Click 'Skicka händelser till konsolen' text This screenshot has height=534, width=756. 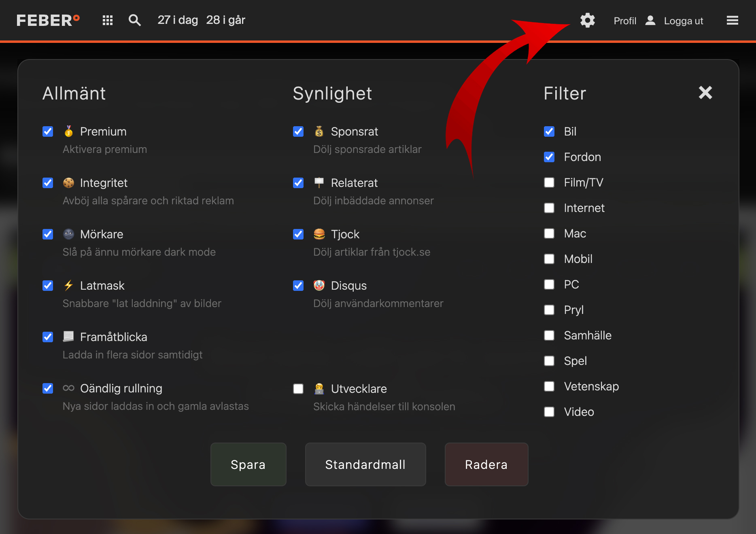384,407
